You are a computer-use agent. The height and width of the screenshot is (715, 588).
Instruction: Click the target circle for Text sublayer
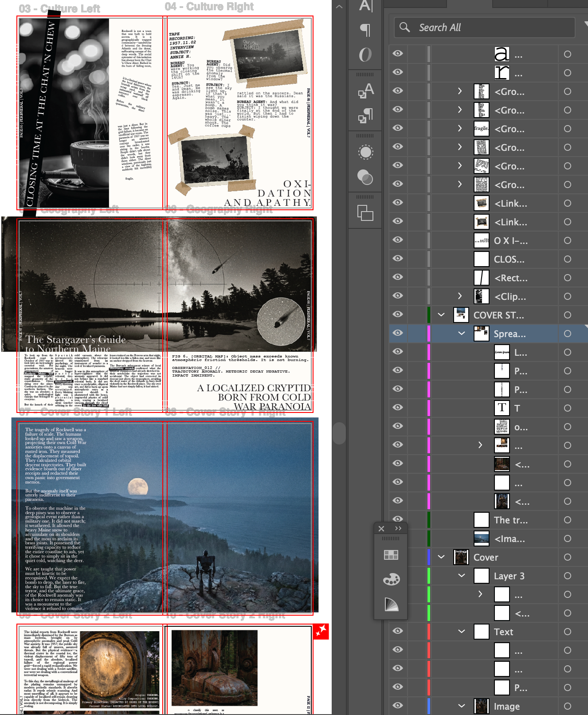pos(568,632)
